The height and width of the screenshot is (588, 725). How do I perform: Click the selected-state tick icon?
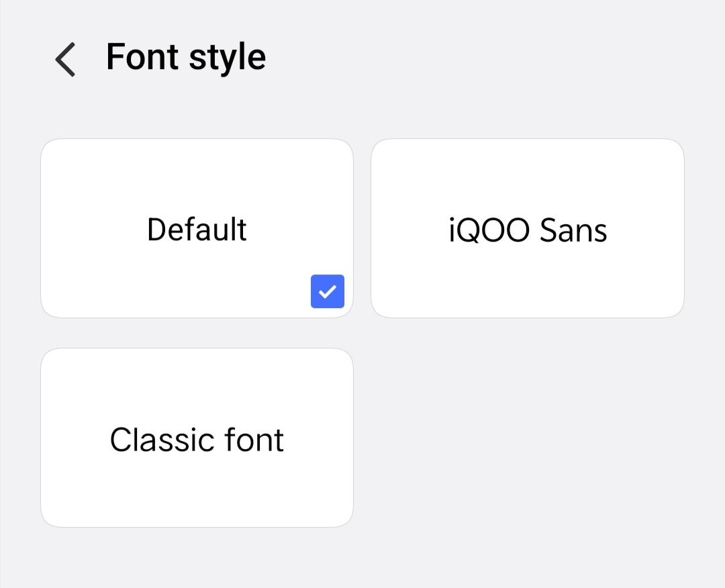click(x=327, y=291)
